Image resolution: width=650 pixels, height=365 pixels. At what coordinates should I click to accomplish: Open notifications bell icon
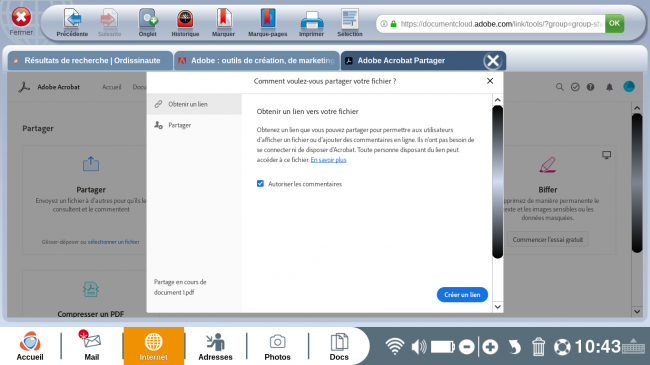(609, 87)
